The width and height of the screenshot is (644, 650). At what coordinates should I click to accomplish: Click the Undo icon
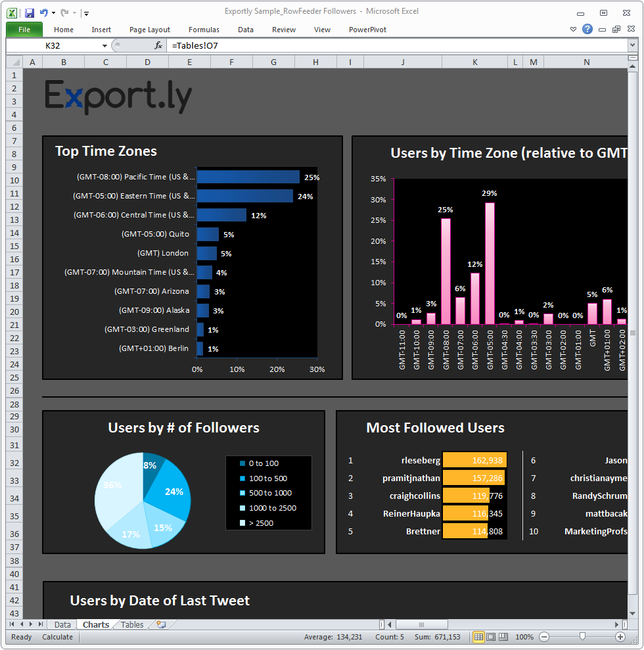(43, 13)
